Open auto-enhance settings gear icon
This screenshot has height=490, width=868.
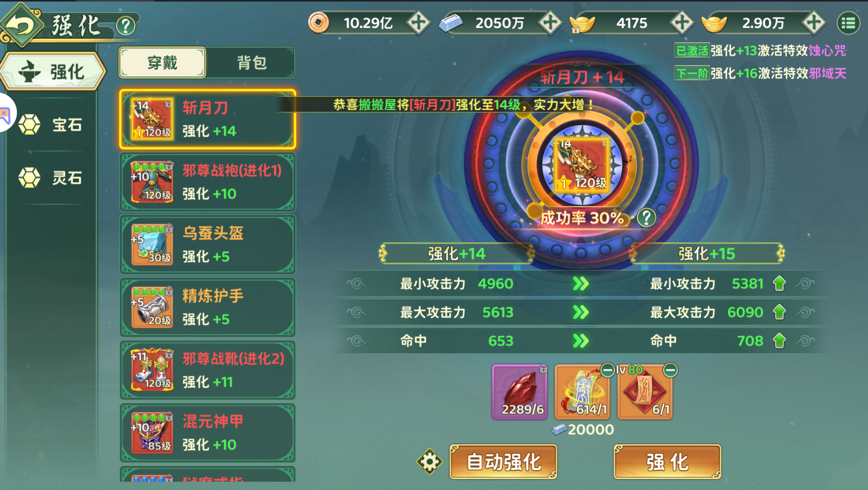click(430, 462)
